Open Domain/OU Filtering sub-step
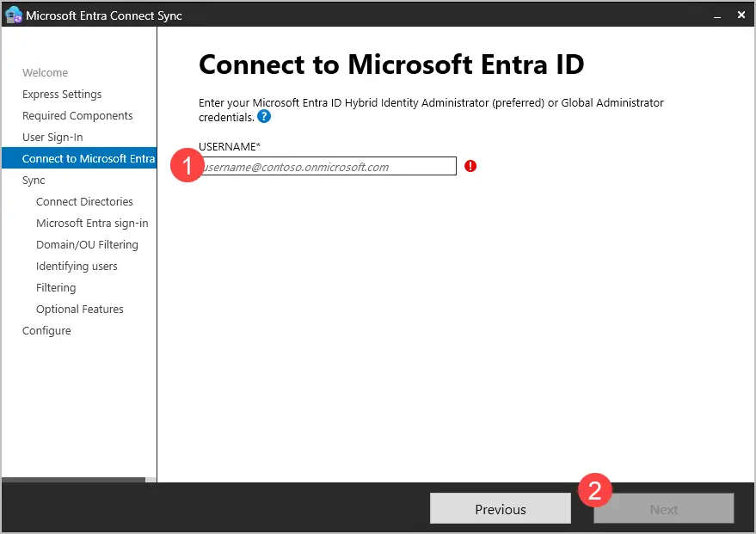Viewport: 756px width, 534px height. click(x=87, y=245)
